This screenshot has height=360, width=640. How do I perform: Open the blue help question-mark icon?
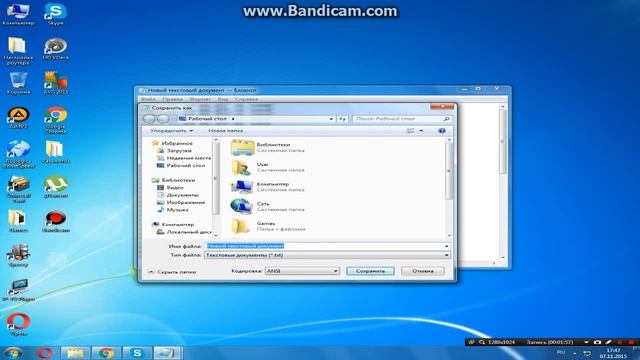(441, 131)
